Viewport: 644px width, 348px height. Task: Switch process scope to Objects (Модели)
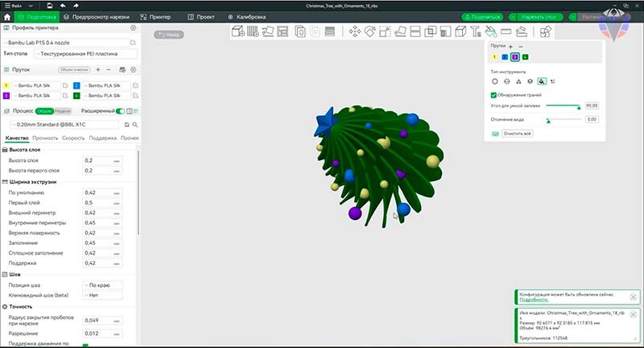63,111
